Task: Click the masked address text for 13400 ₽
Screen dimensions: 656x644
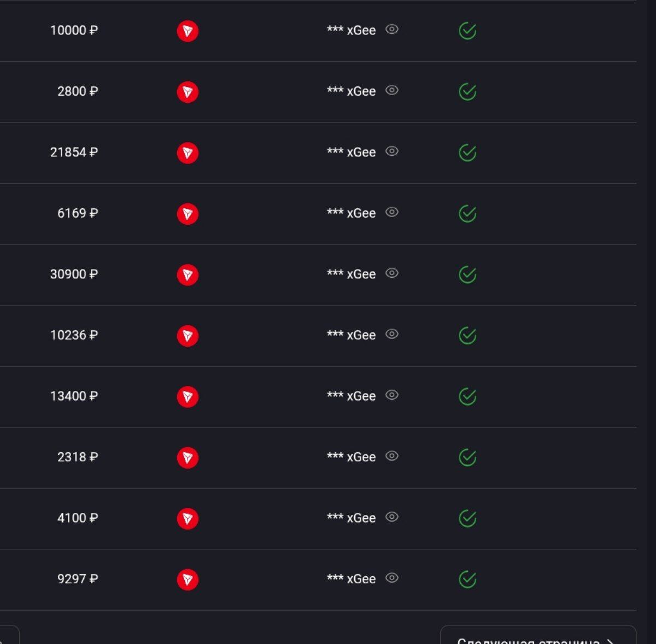Action: pos(352,396)
